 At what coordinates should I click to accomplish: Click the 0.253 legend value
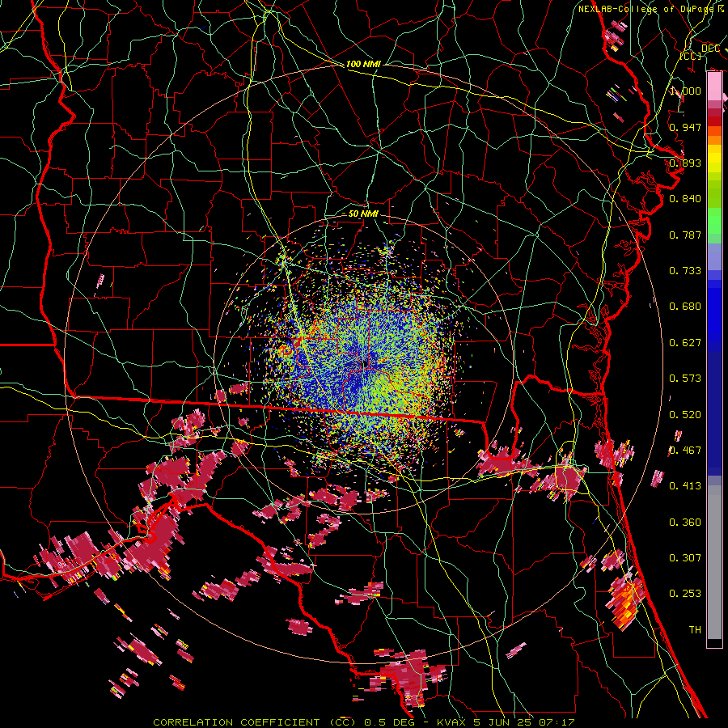(685, 594)
